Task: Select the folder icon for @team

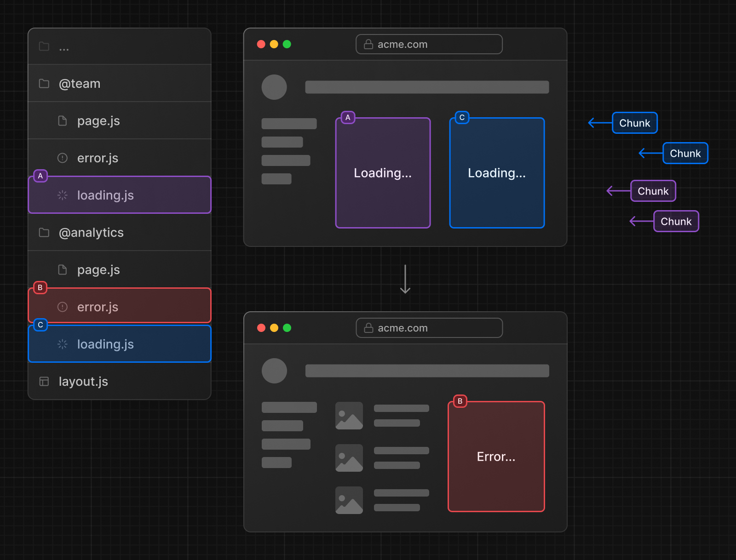Action: click(44, 83)
